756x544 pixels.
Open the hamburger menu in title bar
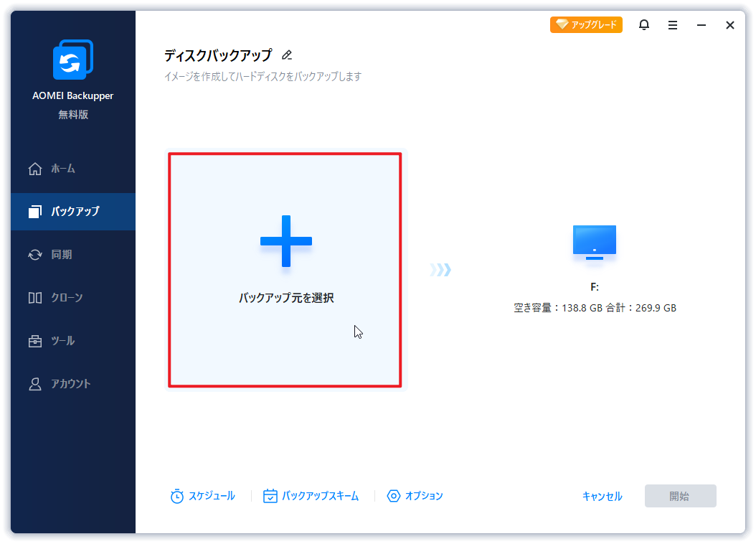click(x=673, y=25)
